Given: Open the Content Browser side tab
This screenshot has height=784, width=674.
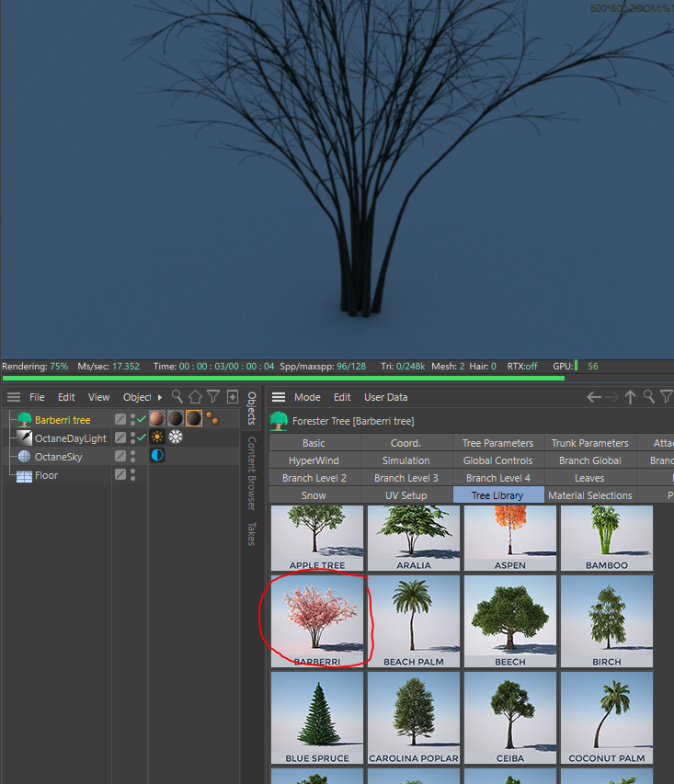Looking at the screenshot, I should (251, 472).
